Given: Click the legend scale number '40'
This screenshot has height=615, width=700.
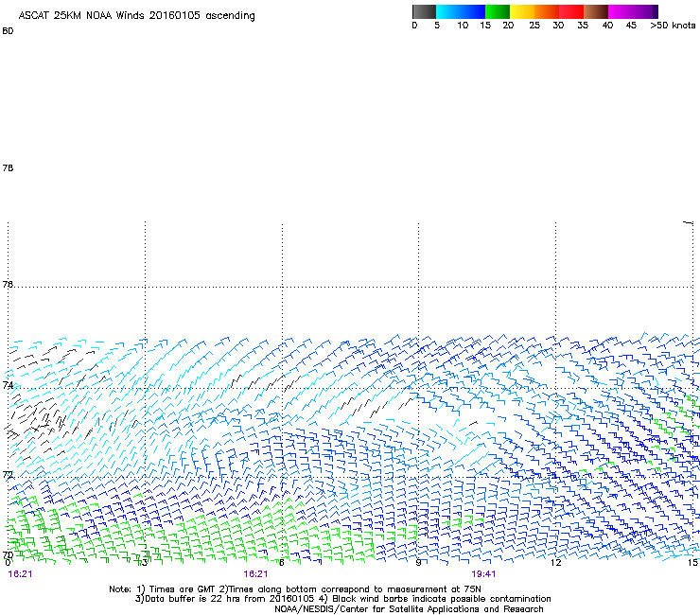Looking at the screenshot, I should click(607, 26).
